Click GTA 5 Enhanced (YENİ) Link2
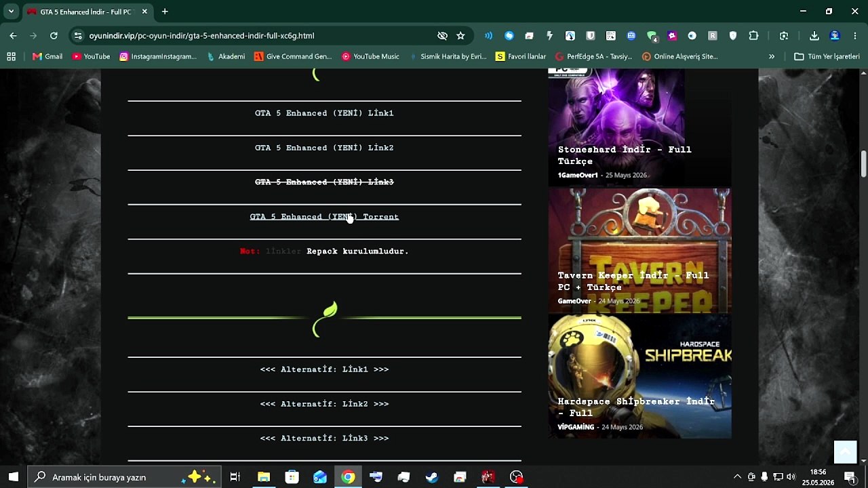The image size is (868, 488). click(324, 148)
